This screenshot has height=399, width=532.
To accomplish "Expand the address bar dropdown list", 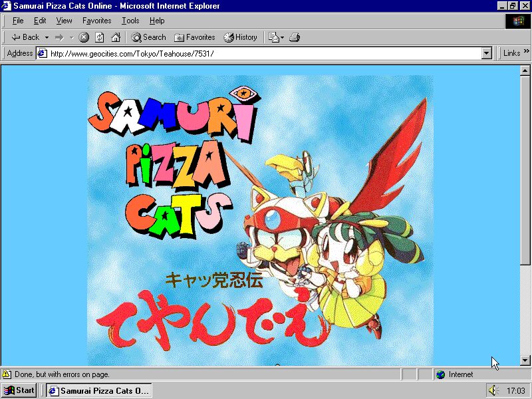I will 487,54.
